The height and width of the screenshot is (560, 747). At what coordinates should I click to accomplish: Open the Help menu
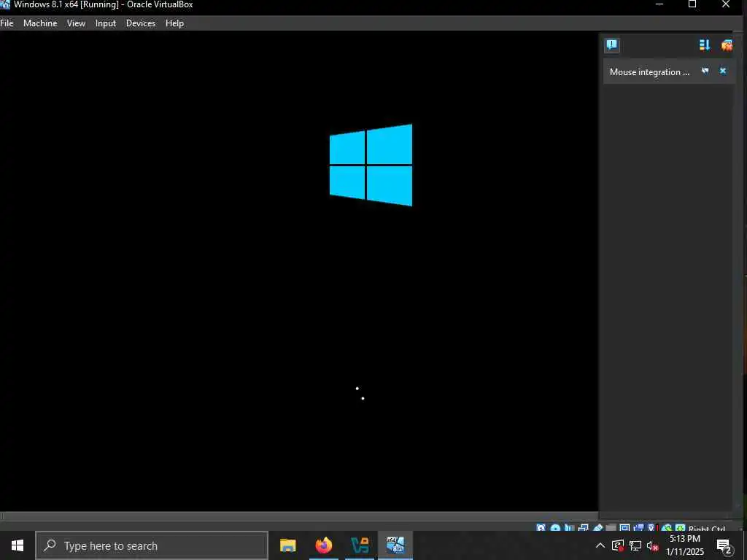[174, 23]
